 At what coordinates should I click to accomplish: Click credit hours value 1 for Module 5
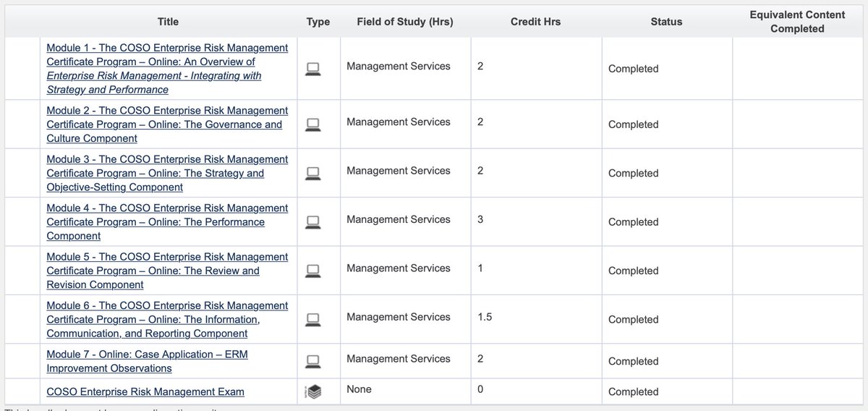pyautogui.click(x=481, y=268)
